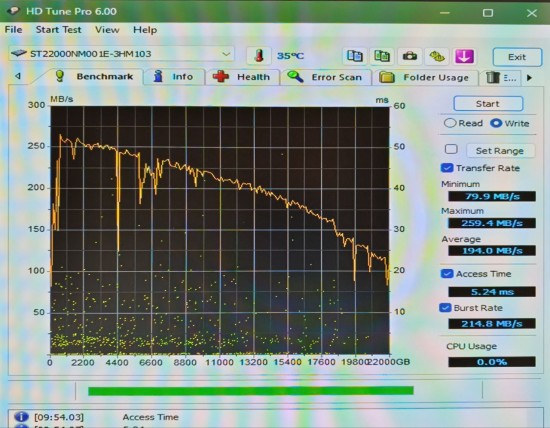Open the Help menu

click(145, 30)
